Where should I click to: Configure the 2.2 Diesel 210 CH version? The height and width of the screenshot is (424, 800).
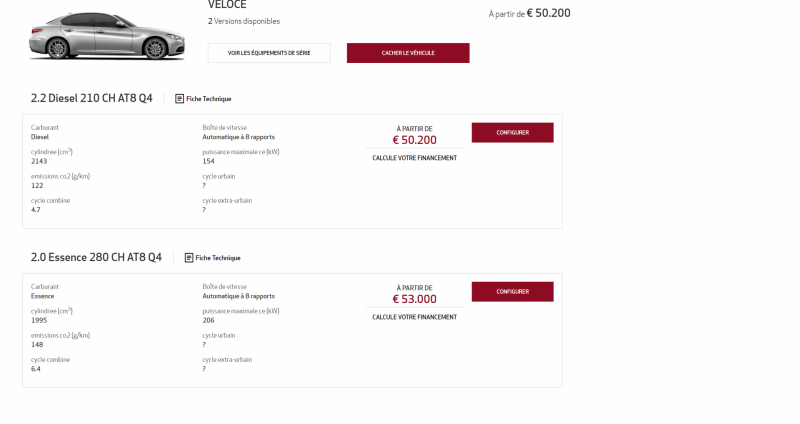512,132
